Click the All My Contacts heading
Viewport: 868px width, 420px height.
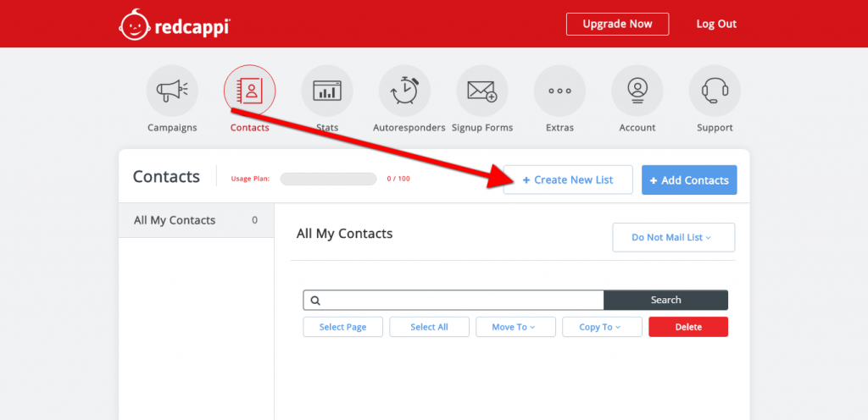[x=344, y=234]
